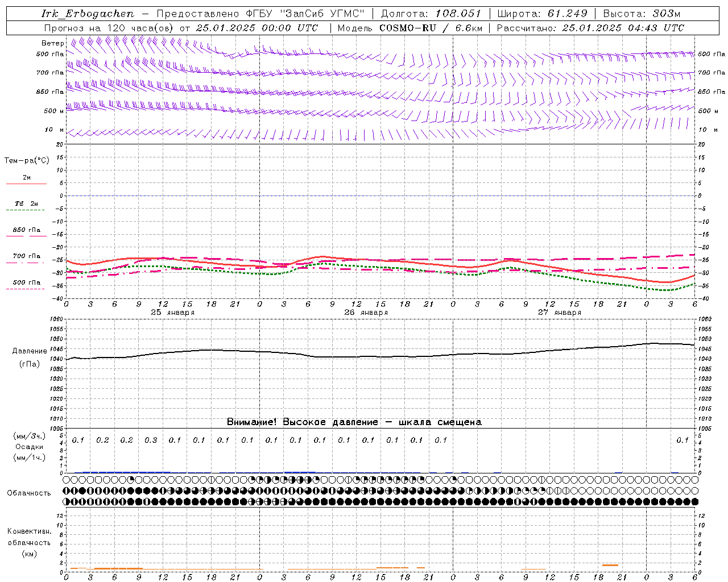The height and width of the screenshot is (582, 728).
Task: Select the 26 января date marker
Action: pos(366,313)
